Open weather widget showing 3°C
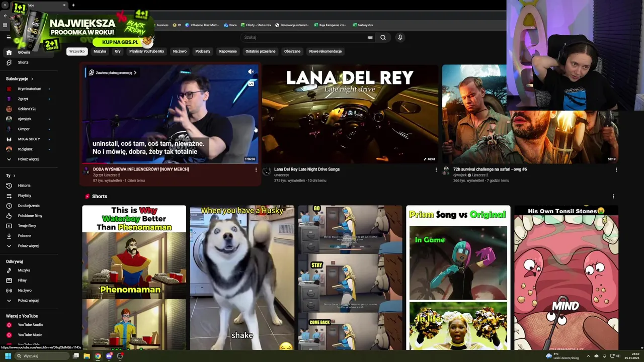 [562, 356]
